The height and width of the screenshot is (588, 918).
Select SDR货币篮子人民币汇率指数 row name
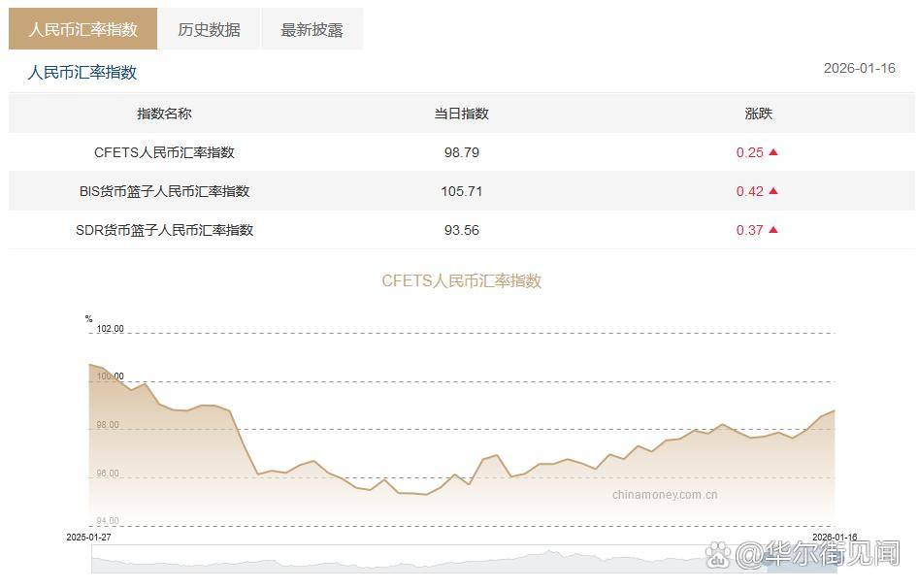point(164,230)
